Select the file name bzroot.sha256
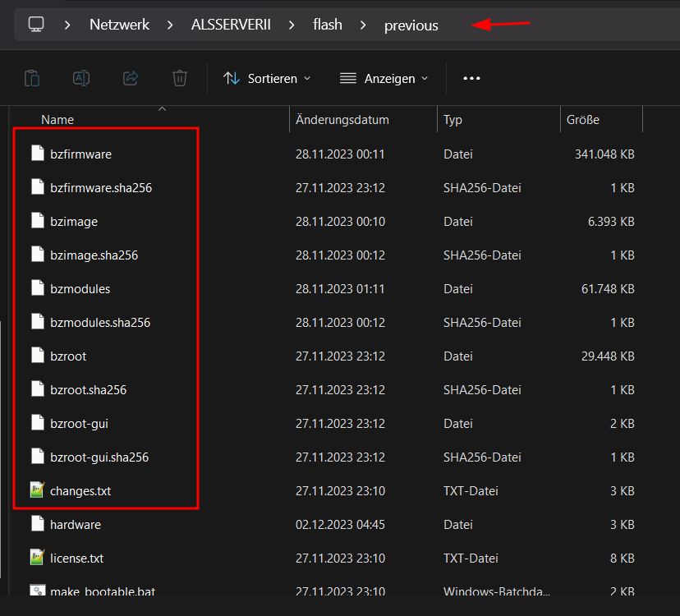This screenshot has height=616, width=680. [x=88, y=390]
